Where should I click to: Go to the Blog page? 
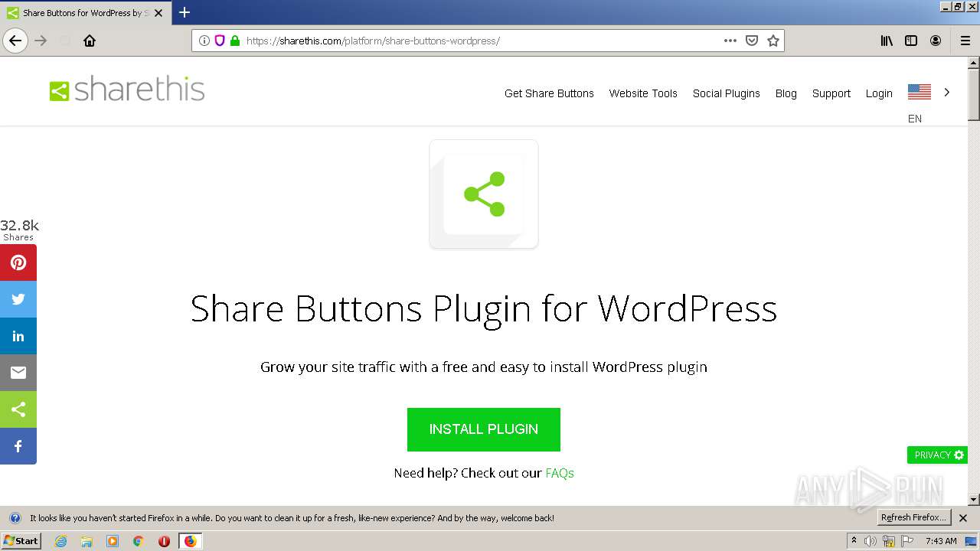786,93
